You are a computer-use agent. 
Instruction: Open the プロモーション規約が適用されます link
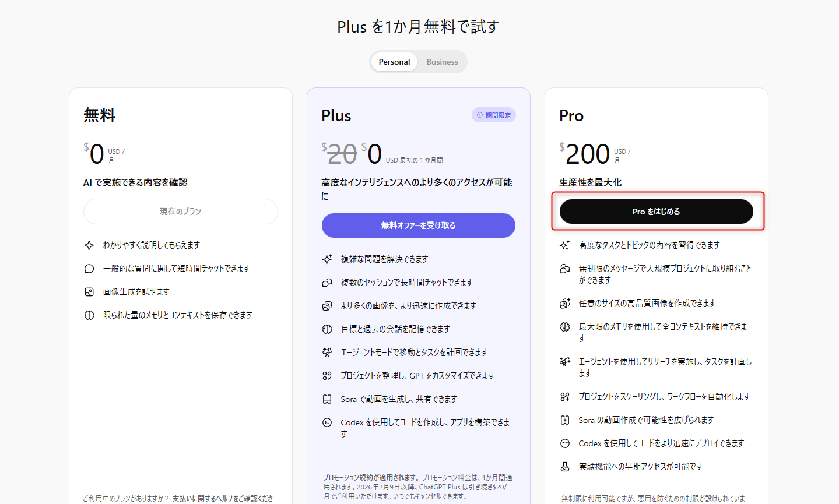click(x=371, y=478)
